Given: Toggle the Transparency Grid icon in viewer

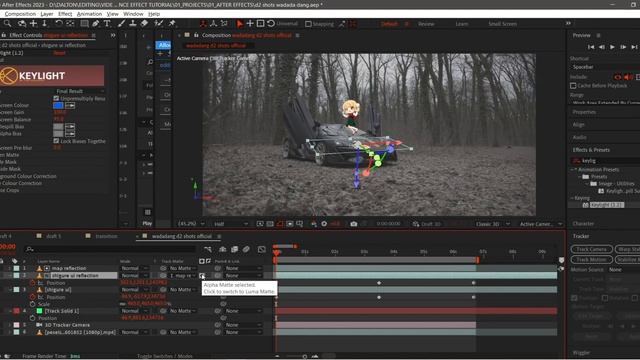Looking at the screenshot, I should pos(270,224).
